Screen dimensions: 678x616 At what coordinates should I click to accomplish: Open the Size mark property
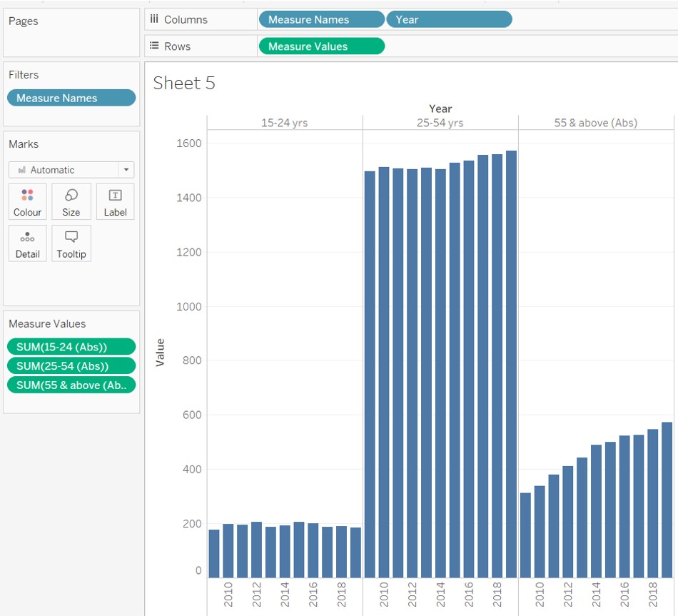[71, 201]
